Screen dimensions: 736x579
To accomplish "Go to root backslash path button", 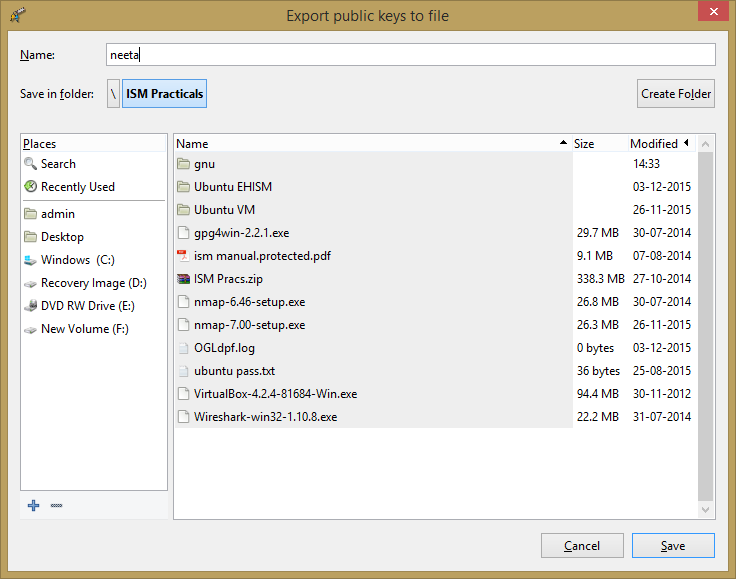I will 113,94.
